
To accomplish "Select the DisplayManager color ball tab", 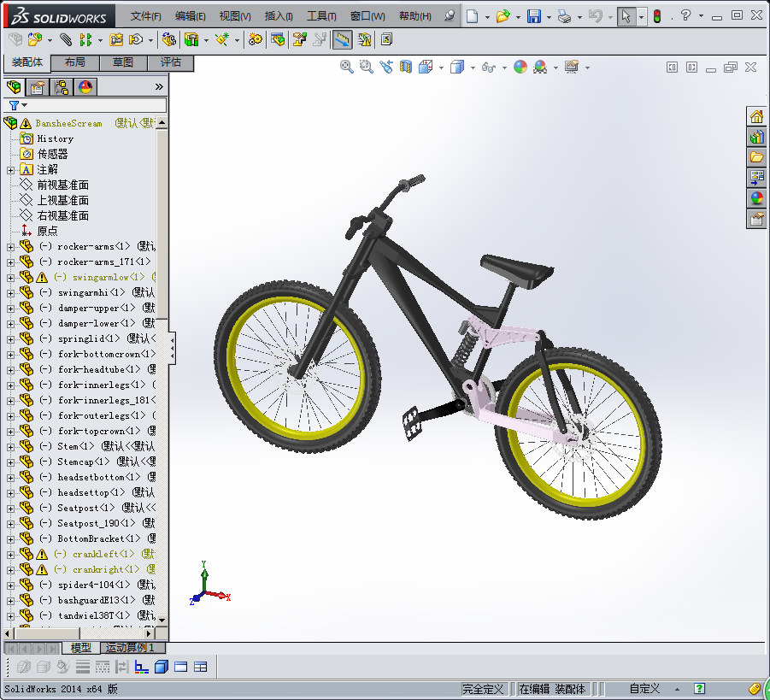I will pos(85,87).
